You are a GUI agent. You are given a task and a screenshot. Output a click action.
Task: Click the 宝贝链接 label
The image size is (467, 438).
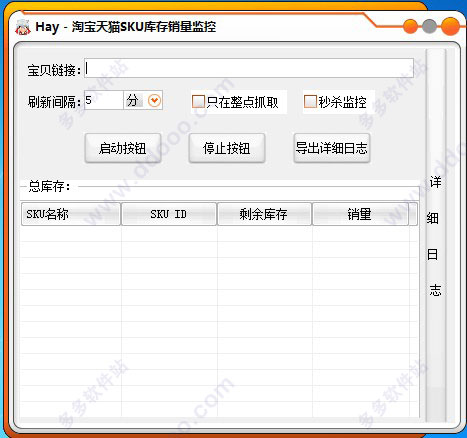coord(54,70)
